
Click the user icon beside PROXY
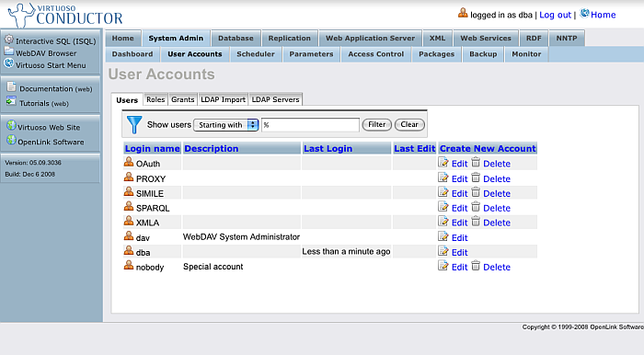coord(129,177)
